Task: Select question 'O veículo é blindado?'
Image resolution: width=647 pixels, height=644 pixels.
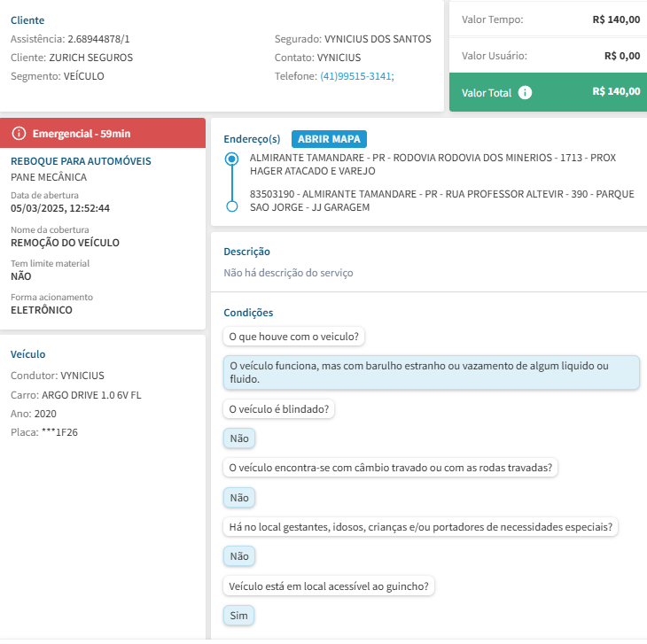Action: tap(281, 409)
